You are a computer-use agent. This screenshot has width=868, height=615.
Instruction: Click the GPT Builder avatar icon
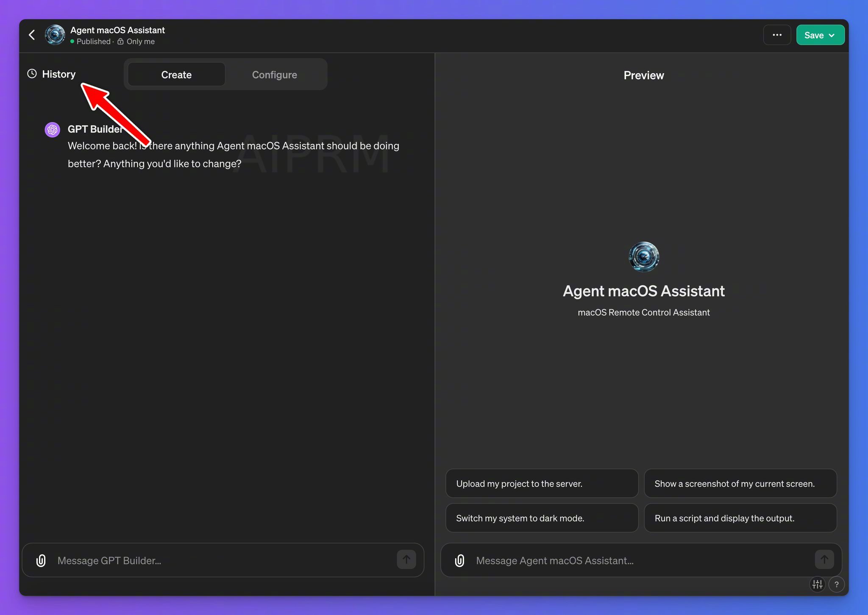(x=53, y=130)
